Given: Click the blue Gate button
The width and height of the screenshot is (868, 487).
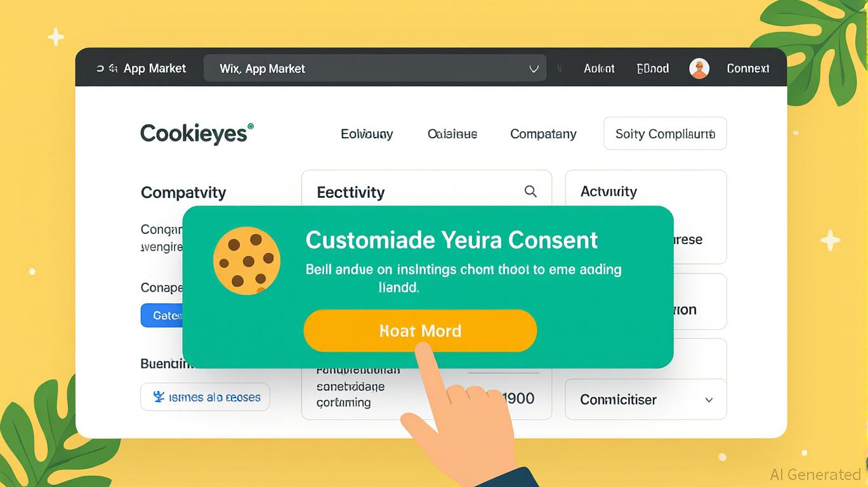Looking at the screenshot, I should point(162,315).
